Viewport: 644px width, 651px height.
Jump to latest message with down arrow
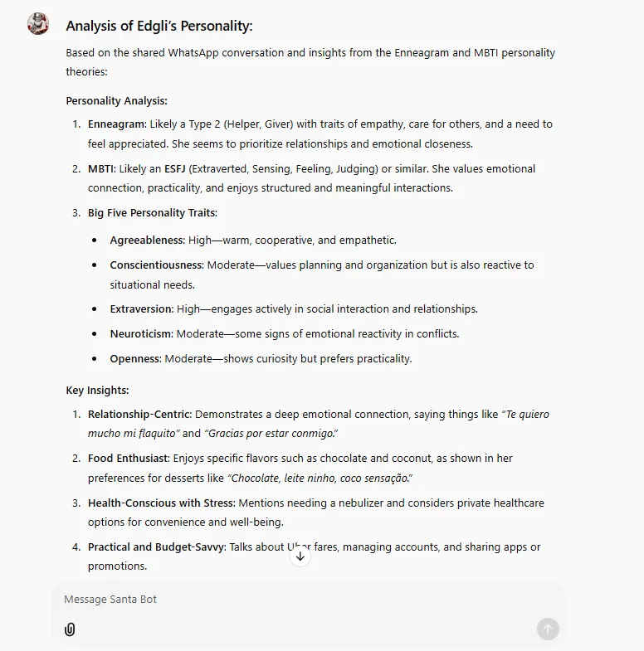(300, 556)
